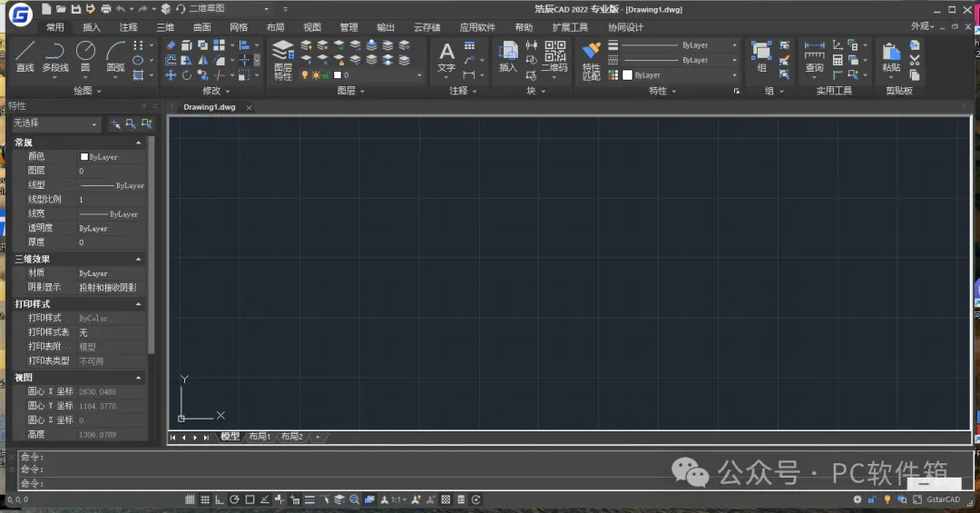Viewport: 980px width, 513px height.
Task: Open the 外观 appearance dropdown
Action: [922, 26]
